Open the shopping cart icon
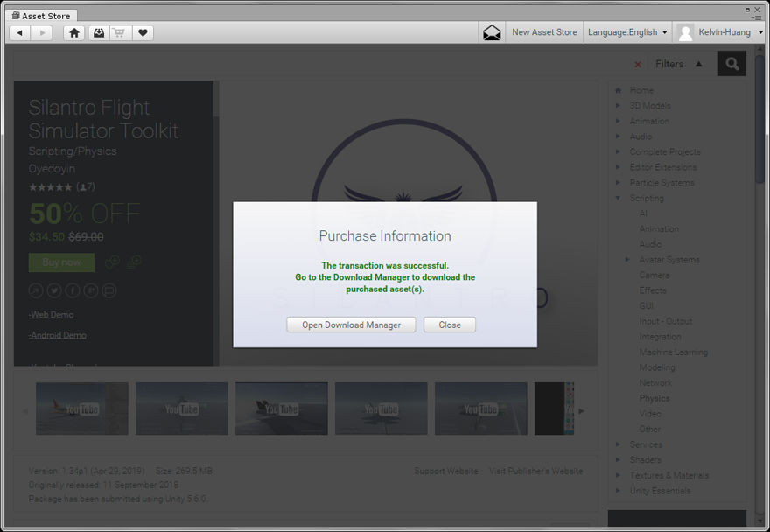This screenshot has height=532, width=770. [119, 33]
